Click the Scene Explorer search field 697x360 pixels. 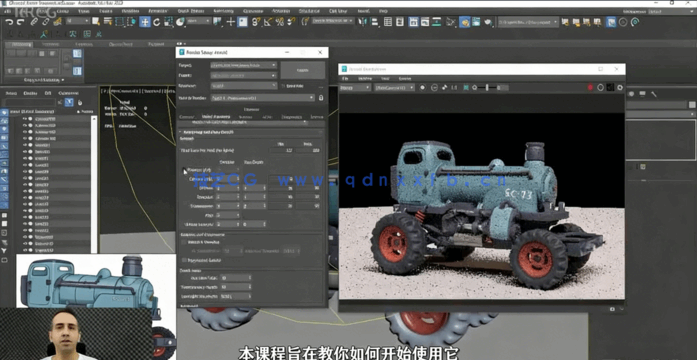[x=30, y=102]
